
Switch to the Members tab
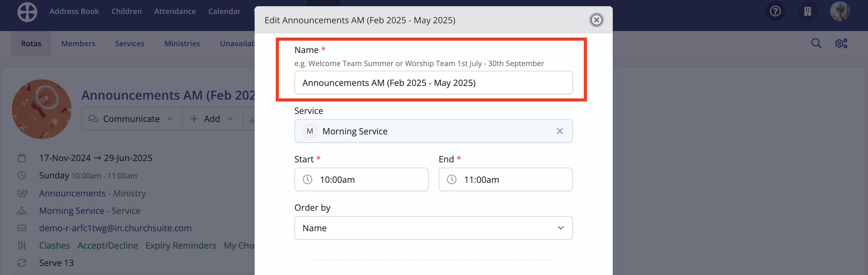[x=78, y=43]
